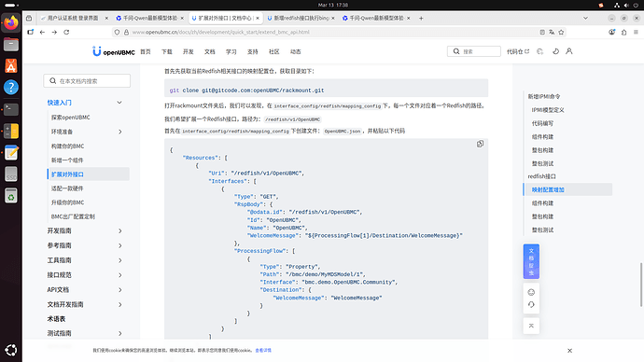Reload the current page
644x362 pixels.
click(66, 32)
